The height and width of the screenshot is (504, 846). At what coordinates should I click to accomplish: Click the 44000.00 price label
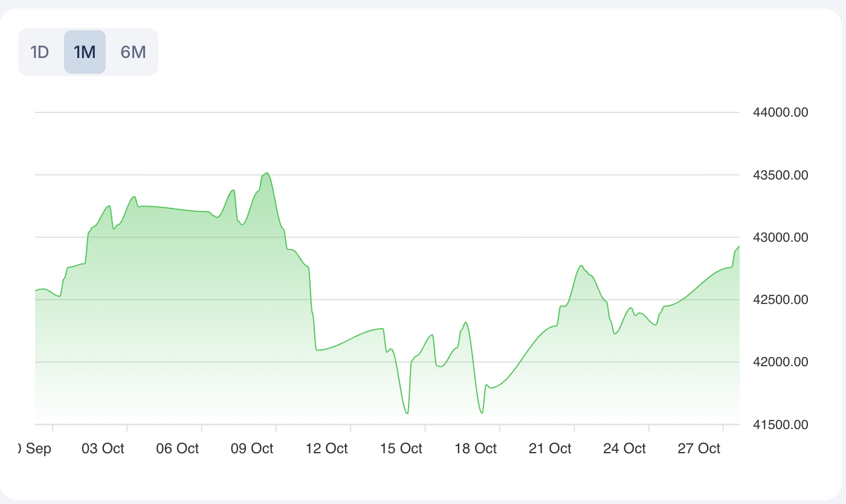point(781,112)
